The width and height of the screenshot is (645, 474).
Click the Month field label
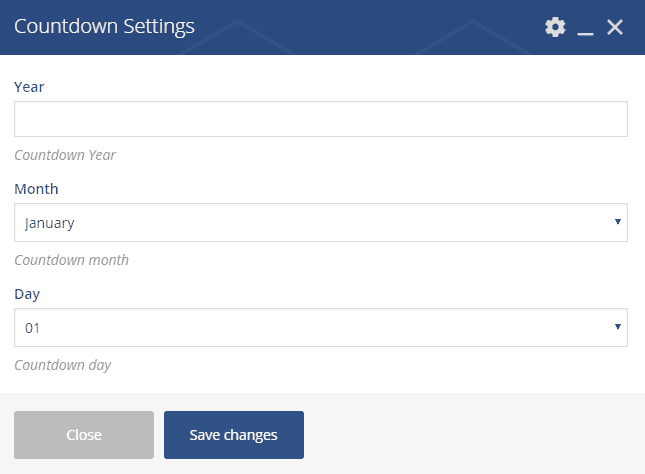[x=36, y=189]
